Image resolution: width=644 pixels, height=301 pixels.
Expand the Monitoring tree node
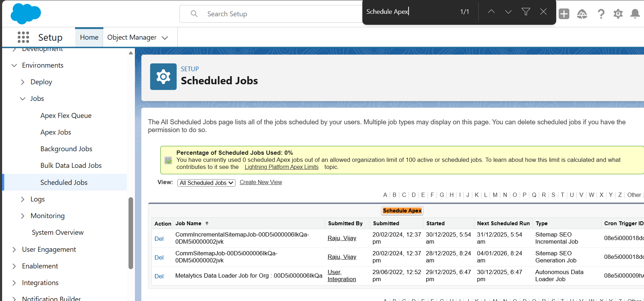tap(23, 216)
